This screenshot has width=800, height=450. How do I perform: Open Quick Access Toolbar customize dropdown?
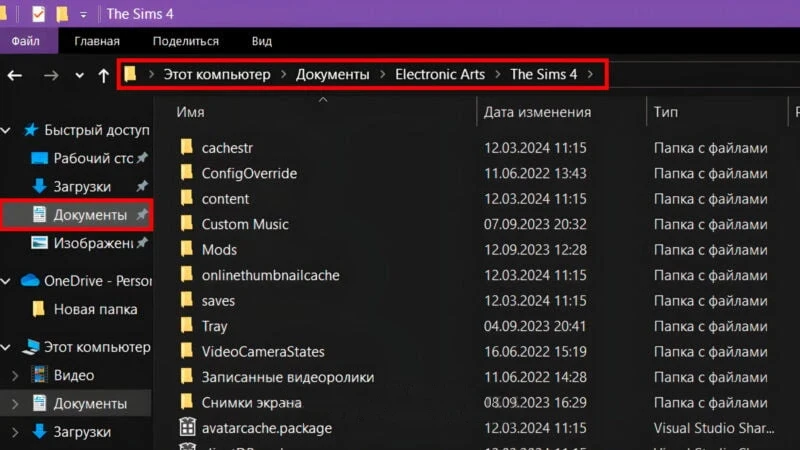click(83, 15)
